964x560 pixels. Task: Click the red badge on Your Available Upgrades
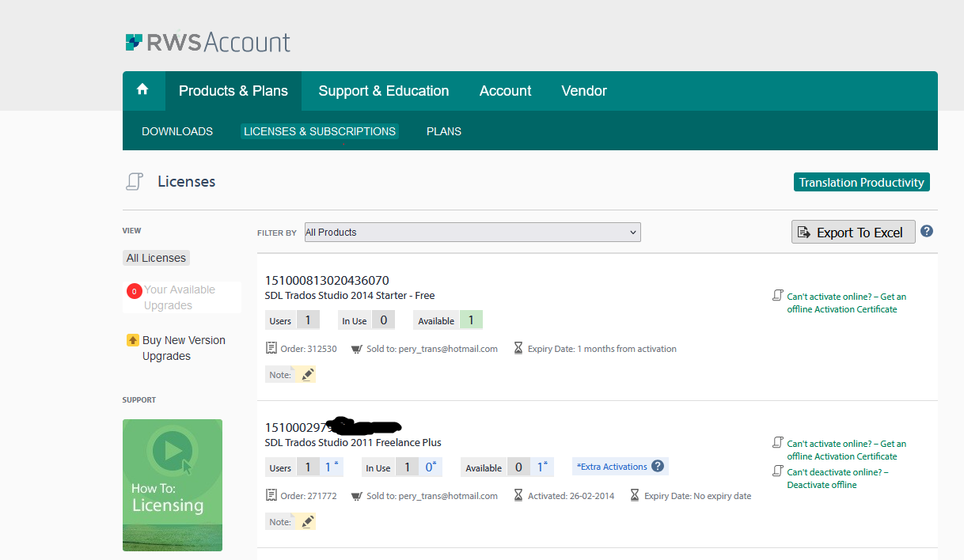134,290
